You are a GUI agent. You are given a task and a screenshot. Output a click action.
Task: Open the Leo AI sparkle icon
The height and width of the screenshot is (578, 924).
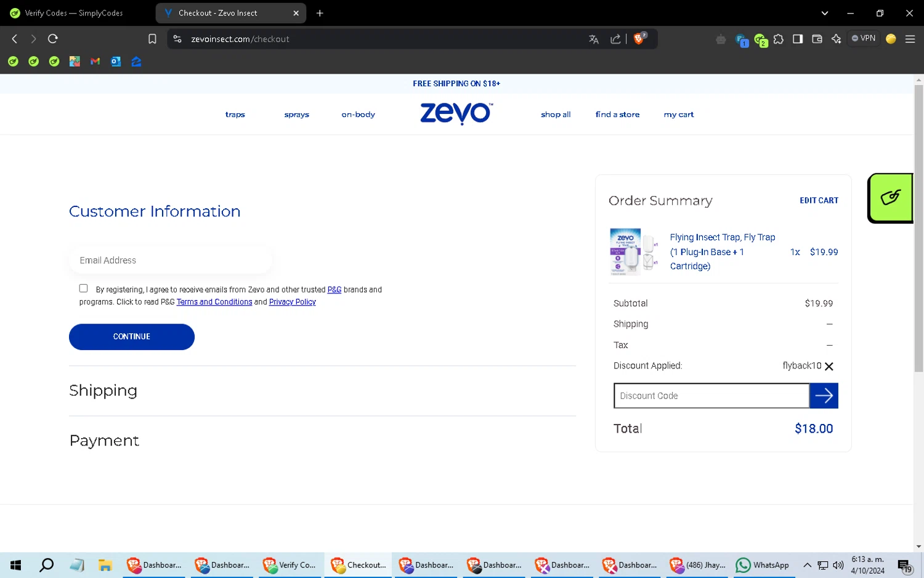(836, 39)
